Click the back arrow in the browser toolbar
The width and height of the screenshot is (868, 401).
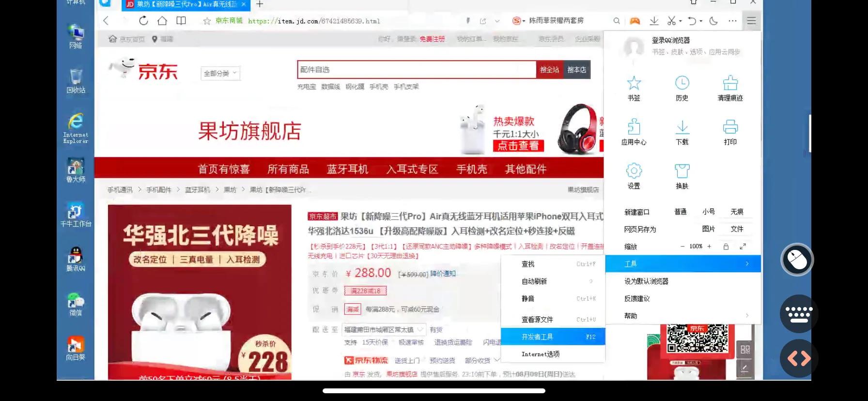[106, 20]
